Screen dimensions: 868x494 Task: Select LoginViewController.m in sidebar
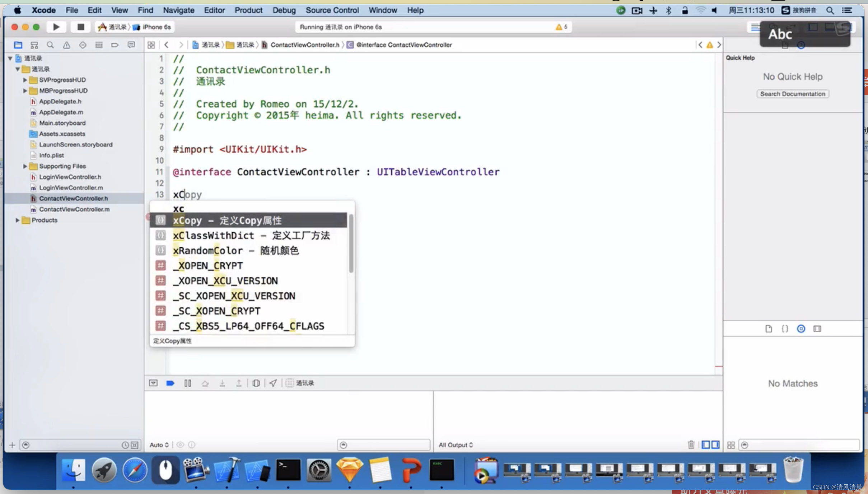tap(71, 188)
